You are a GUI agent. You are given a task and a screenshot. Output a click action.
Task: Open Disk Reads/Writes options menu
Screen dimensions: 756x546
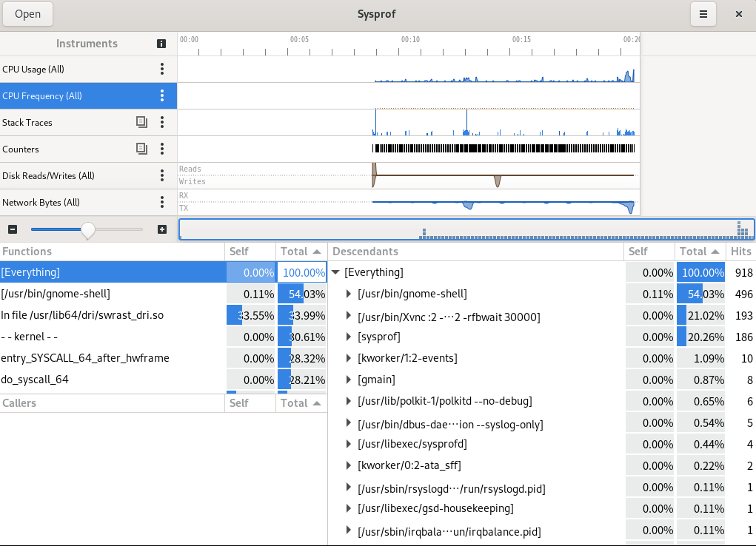point(162,176)
